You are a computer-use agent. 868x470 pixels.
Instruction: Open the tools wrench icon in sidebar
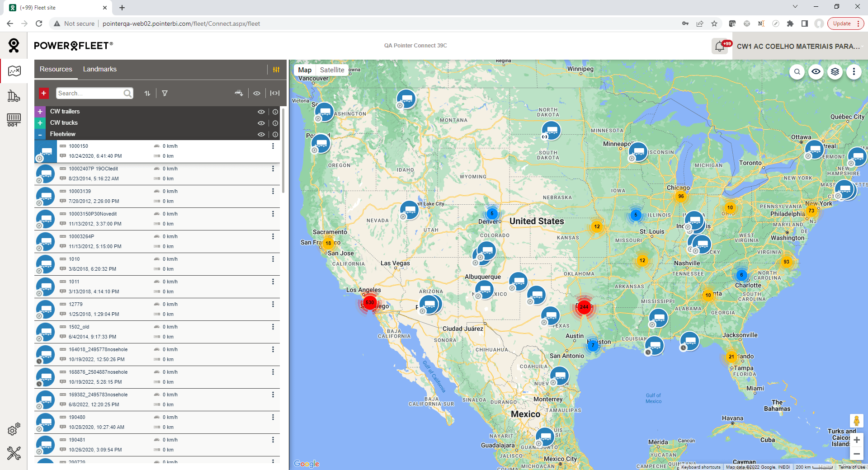click(14, 453)
